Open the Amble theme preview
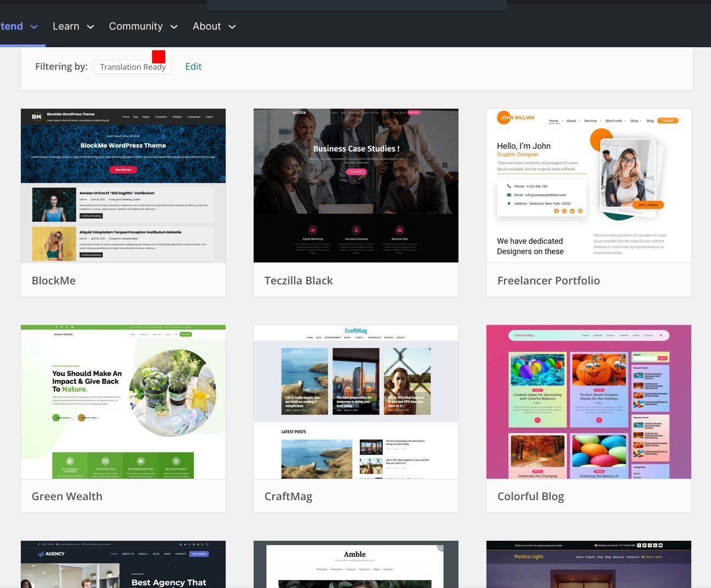711x588 pixels. click(x=356, y=564)
